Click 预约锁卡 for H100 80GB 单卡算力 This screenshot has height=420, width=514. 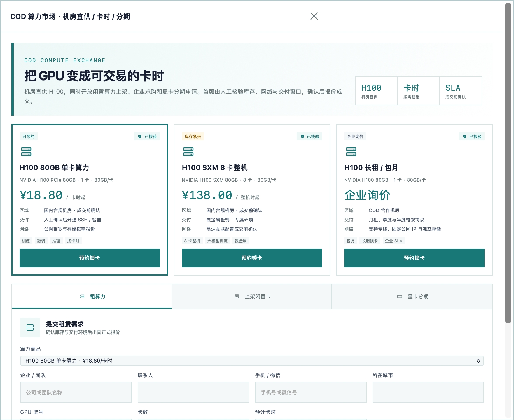tap(90, 258)
